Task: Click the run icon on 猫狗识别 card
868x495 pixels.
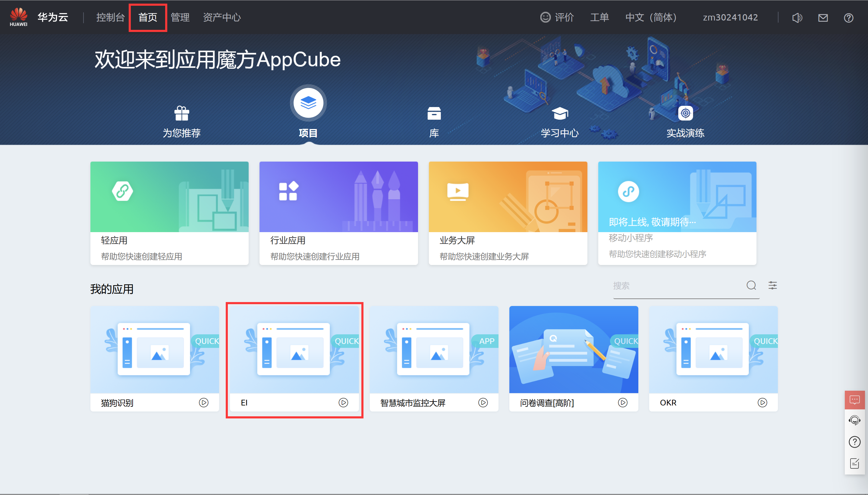Action: tap(203, 402)
